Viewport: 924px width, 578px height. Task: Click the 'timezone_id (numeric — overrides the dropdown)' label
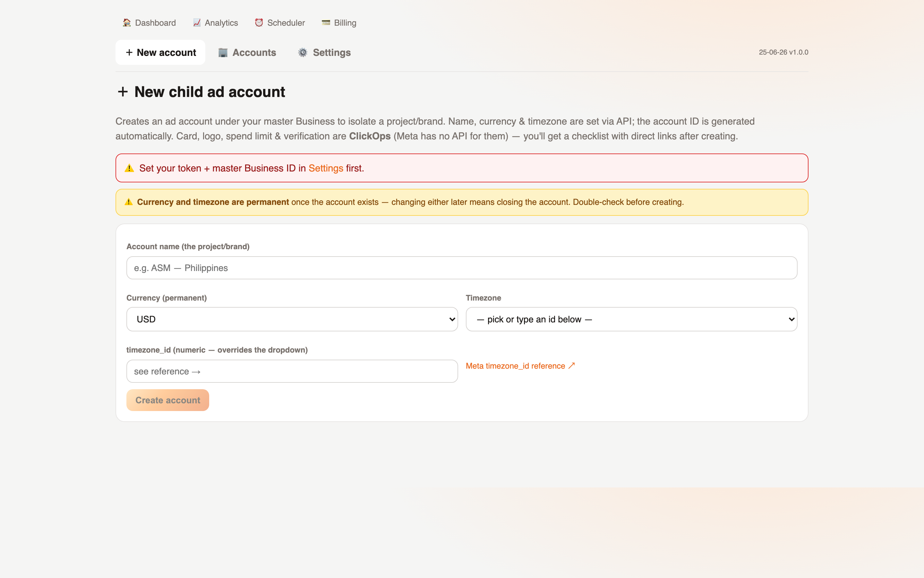pos(217,350)
